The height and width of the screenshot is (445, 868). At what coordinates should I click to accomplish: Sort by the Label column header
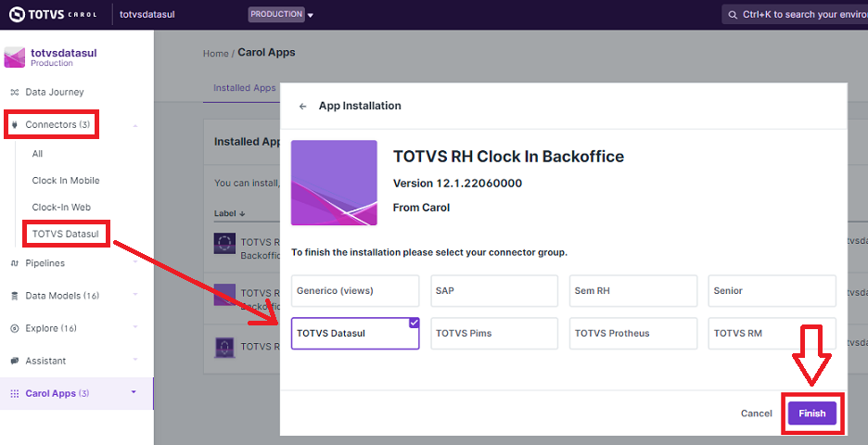click(229, 213)
